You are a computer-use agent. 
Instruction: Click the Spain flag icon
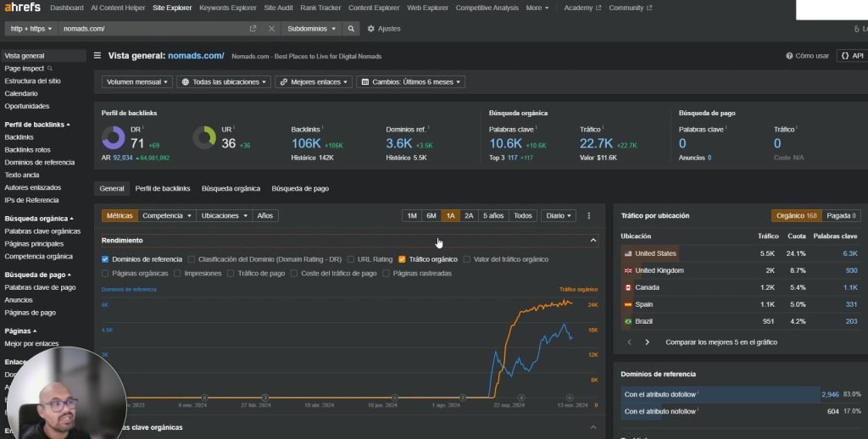(x=628, y=304)
